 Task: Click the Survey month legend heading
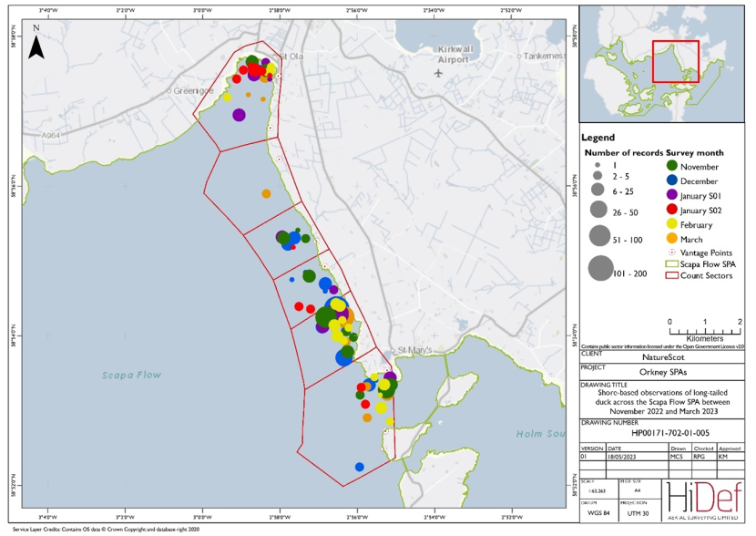pos(695,152)
